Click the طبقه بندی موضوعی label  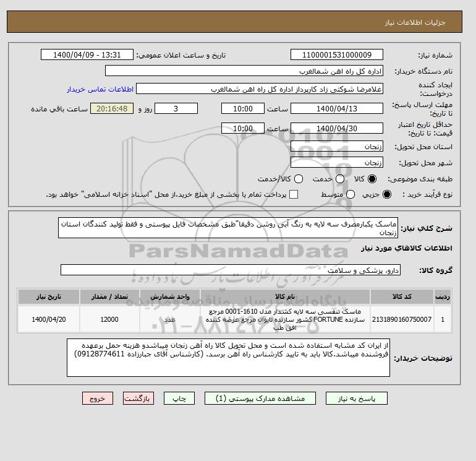pos(420,179)
